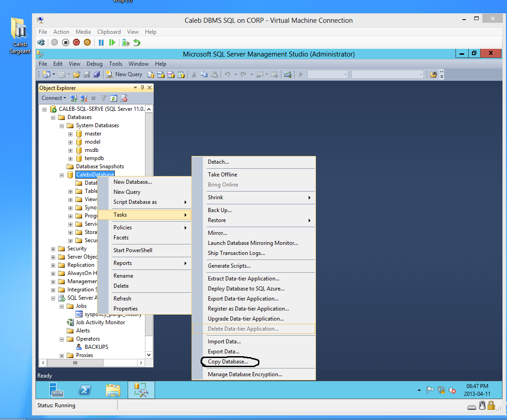Click the Analysis Services DMX Query icon
Image resolution: width=507 pixels, height=420 pixels.
point(171,74)
